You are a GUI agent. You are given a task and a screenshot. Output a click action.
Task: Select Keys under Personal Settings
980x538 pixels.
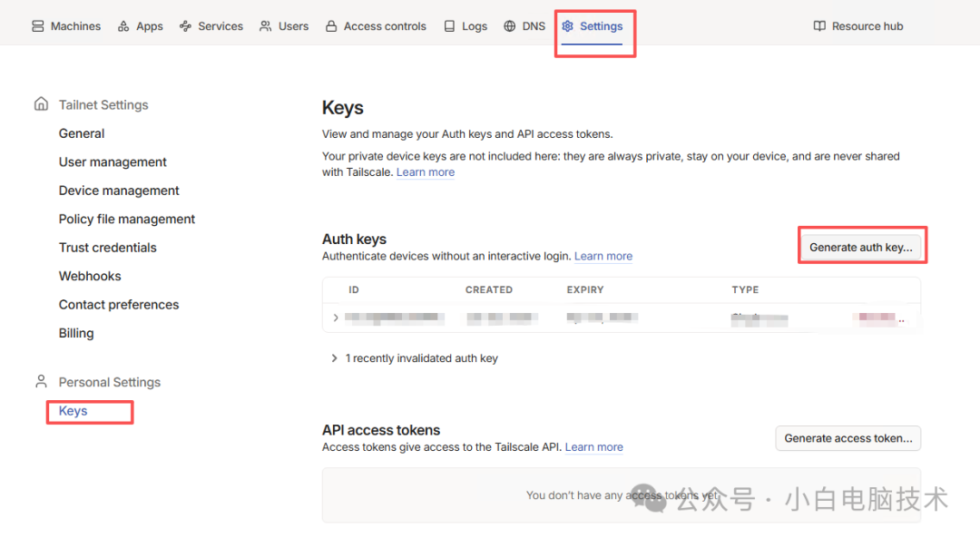[x=73, y=411]
